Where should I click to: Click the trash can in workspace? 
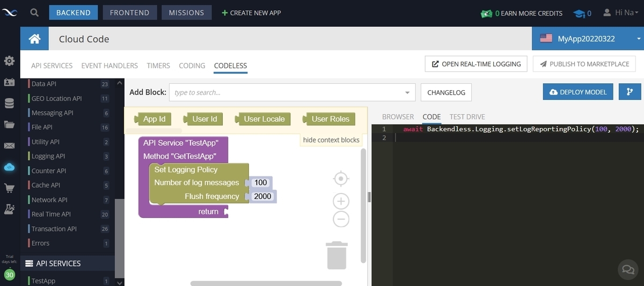click(x=336, y=255)
